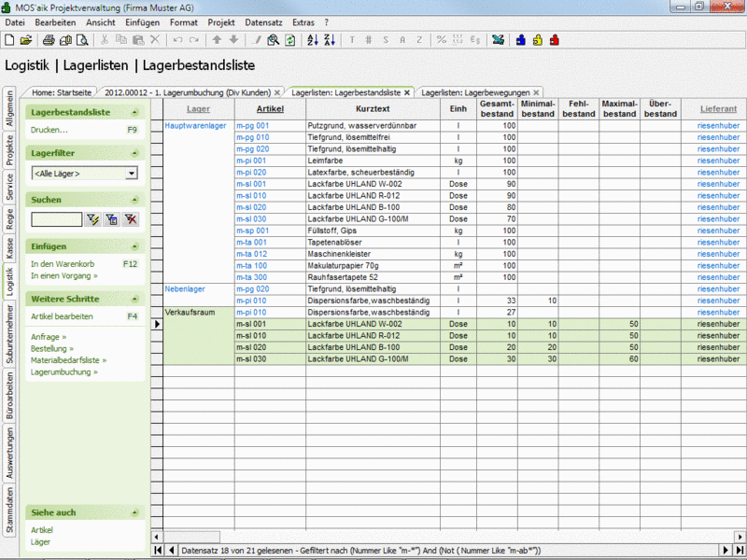Image resolution: width=747 pixels, height=560 pixels.
Task: Click the Print preview magnifier page icon
Action: pos(82,40)
